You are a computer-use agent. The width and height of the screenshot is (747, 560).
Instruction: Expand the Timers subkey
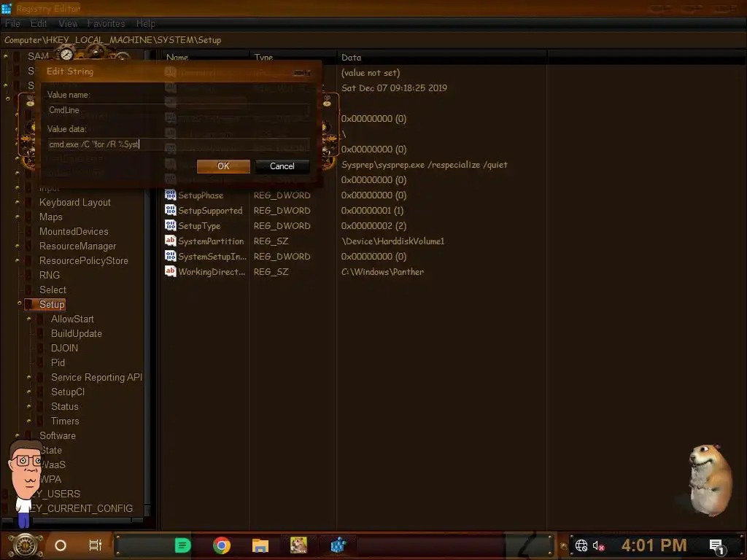29,421
